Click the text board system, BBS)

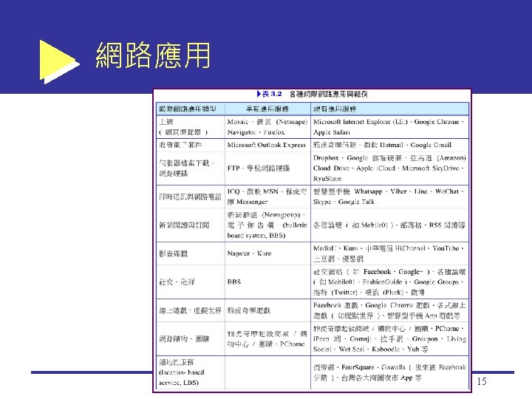click(x=256, y=236)
